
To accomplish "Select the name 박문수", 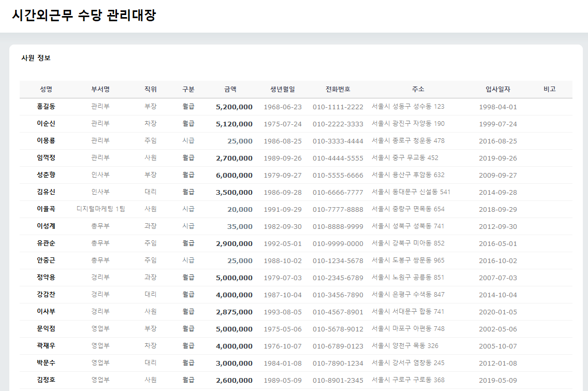I will 46,363.
